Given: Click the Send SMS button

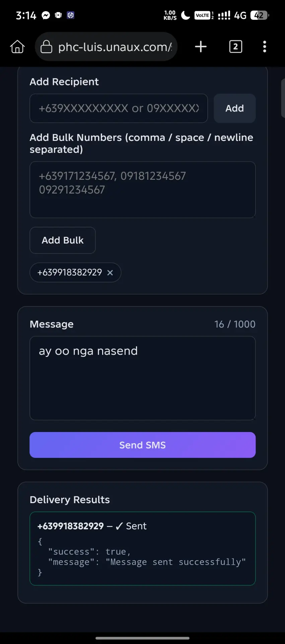Looking at the screenshot, I should 143,445.
